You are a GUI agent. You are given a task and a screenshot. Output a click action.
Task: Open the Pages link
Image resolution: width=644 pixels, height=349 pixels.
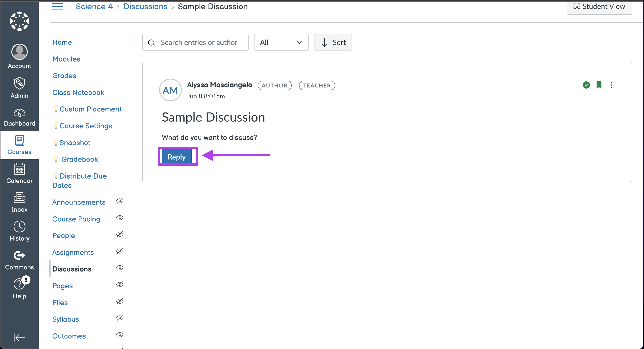tap(62, 286)
